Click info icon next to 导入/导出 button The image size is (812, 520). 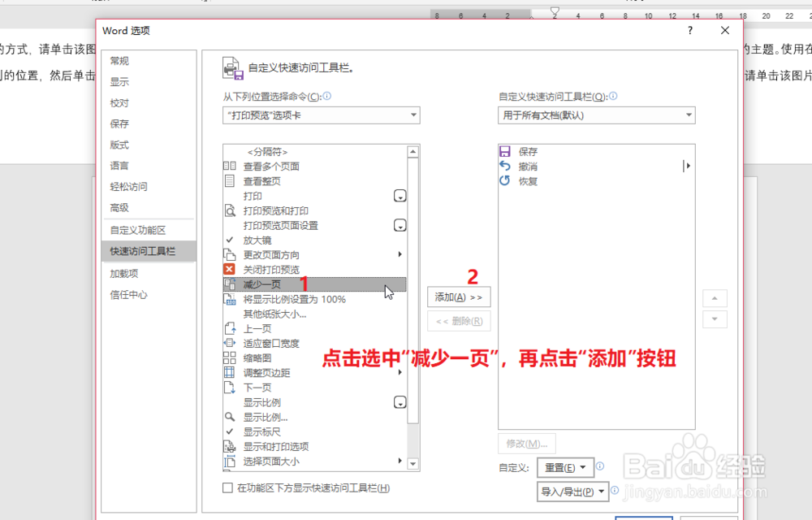(615, 490)
